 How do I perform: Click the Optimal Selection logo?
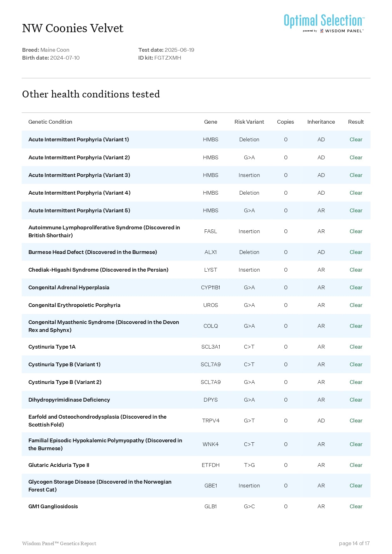point(324,21)
